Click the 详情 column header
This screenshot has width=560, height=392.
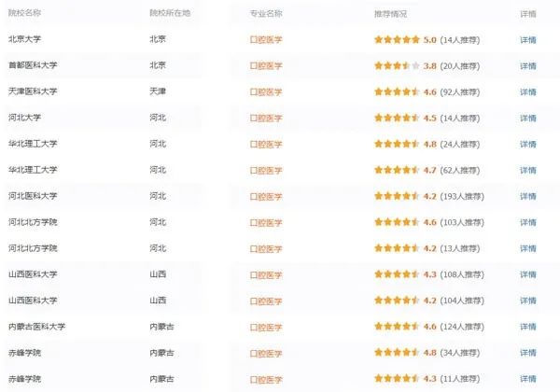(528, 14)
